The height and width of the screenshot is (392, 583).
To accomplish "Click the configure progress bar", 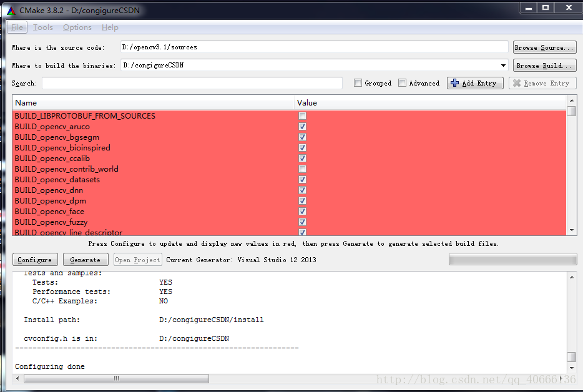I will pos(512,259).
